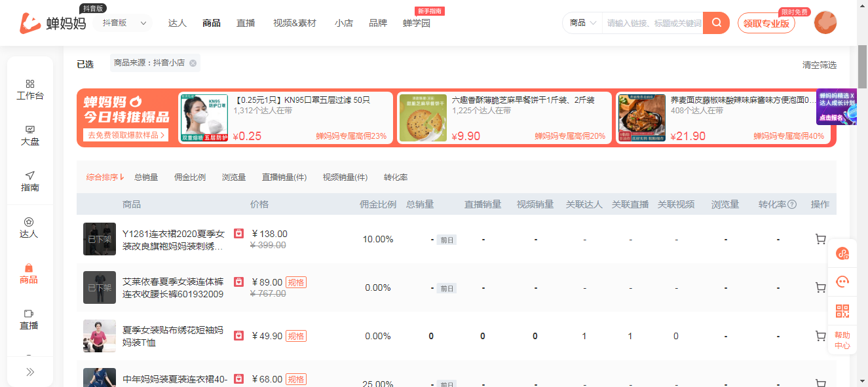
Task: Open the 大盘 sidebar item
Action: pyautogui.click(x=29, y=136)
